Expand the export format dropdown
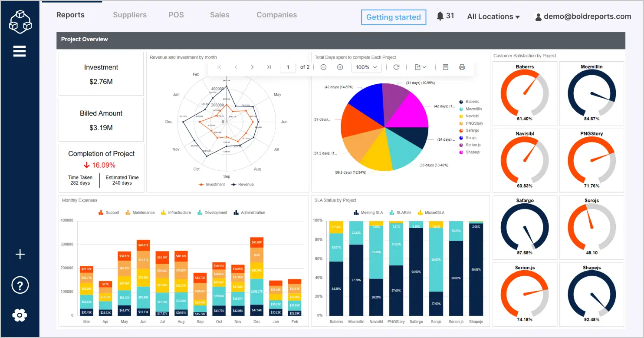This screenshot has width=644, height=338. pos(421,67)
